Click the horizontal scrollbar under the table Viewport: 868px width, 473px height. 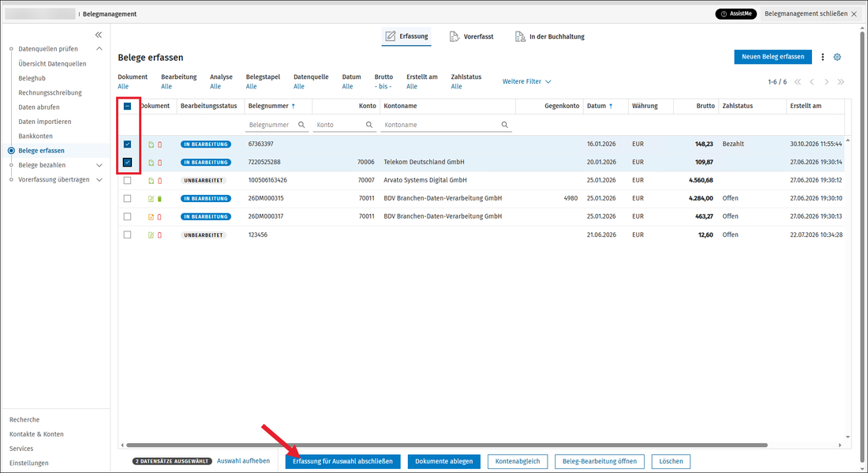click(x=446, y=445)
